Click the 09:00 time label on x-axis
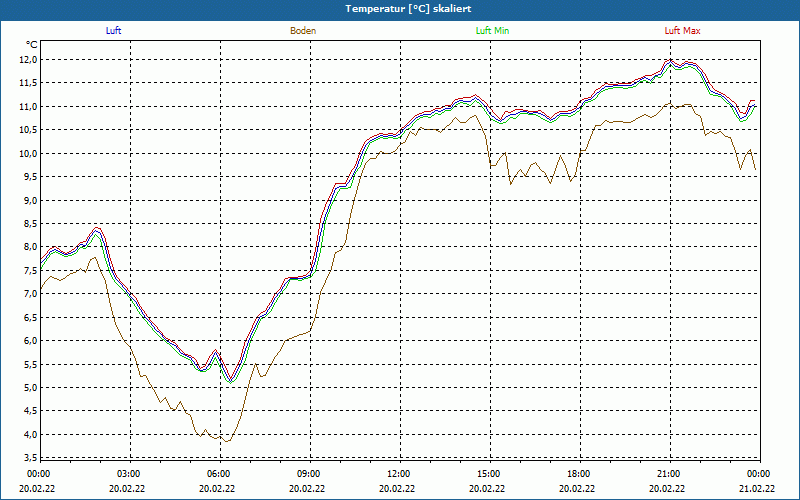This screenshot has width=800, height=500. coord(309,474)
